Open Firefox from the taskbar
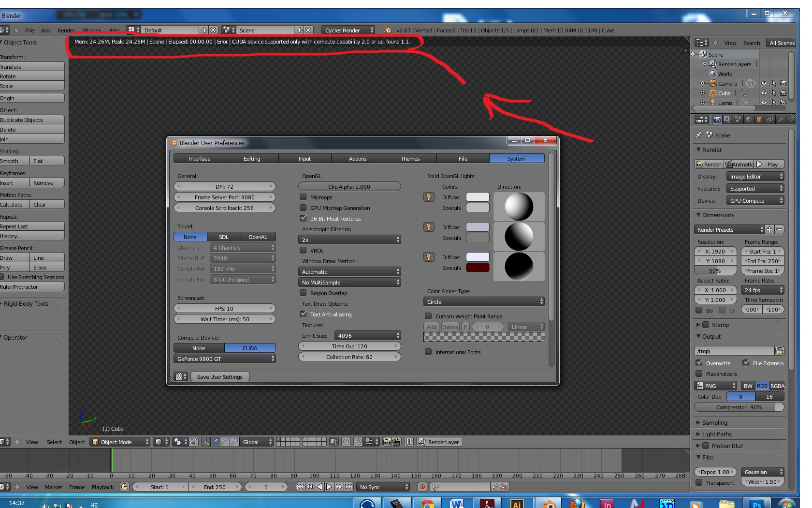The width and height of the screenshot is (812, 508). 577,503
